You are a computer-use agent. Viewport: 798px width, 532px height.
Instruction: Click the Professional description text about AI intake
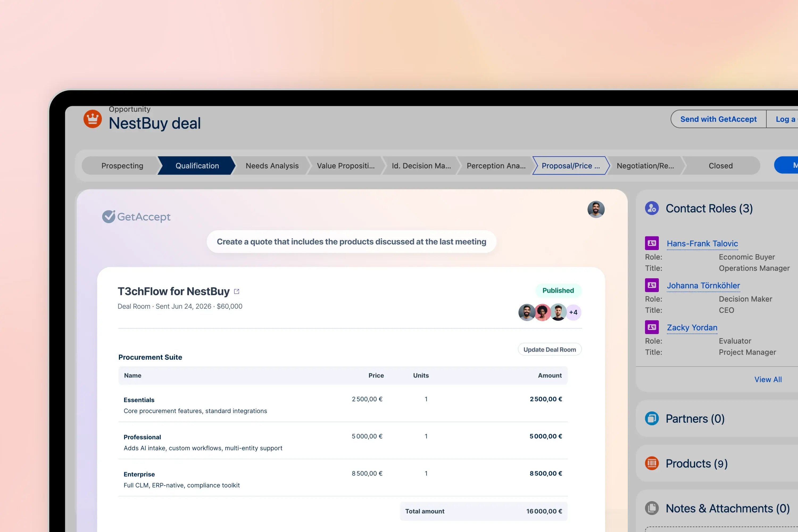pyautogui.click(x=203, y=448)
